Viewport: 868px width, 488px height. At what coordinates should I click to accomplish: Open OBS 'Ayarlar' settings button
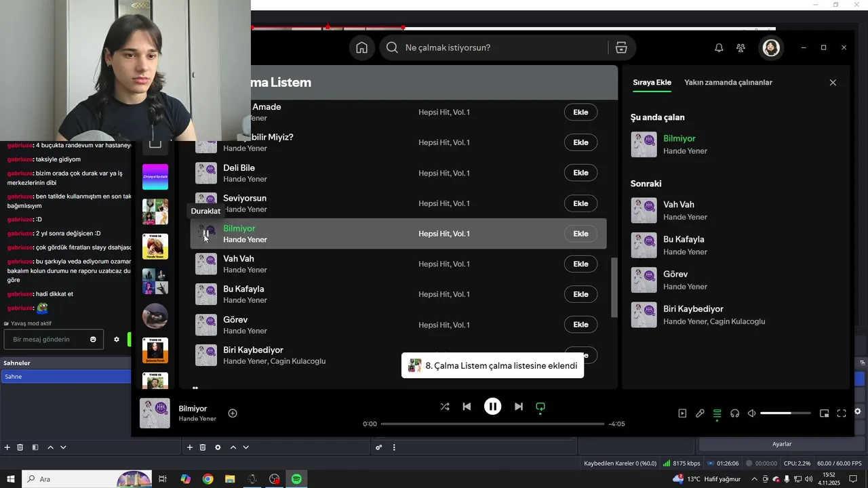click(x=782, y=444)
